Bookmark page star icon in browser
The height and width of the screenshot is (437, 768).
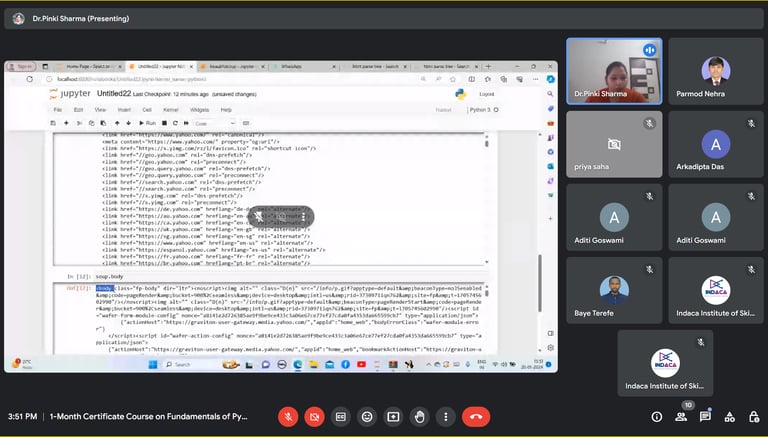point(453,79)
